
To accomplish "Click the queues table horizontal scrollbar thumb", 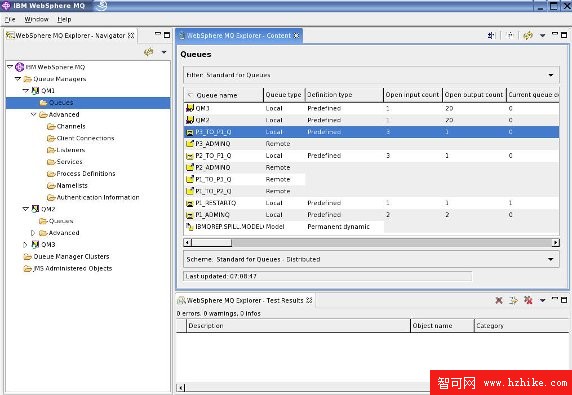I will point(212,243).
